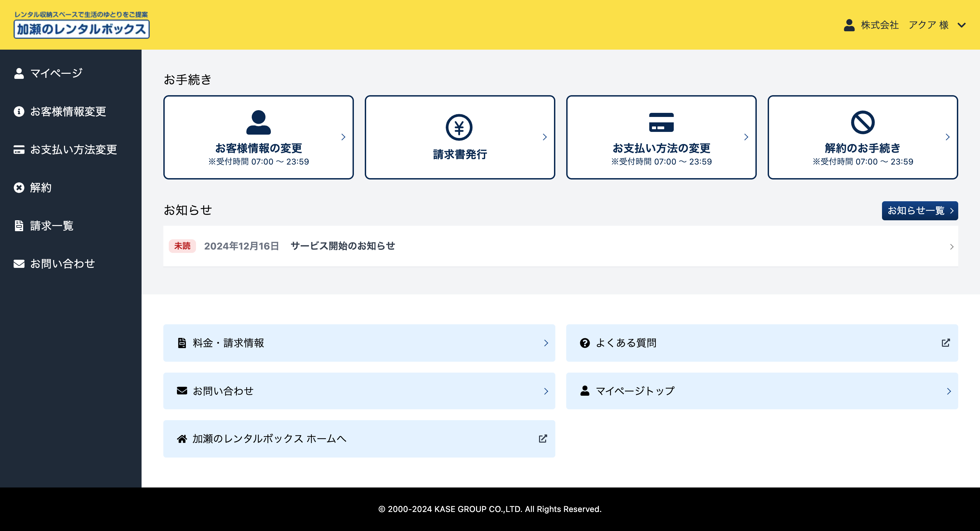Click the 未読 badge on the notice
The height and width of the screenshot is (531, 980).
coord(182,246)
